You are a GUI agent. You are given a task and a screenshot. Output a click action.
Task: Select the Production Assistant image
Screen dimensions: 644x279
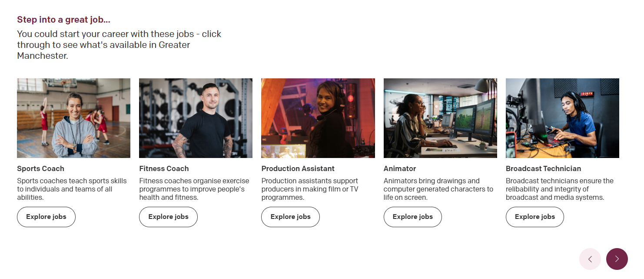[x=318, y=118]
